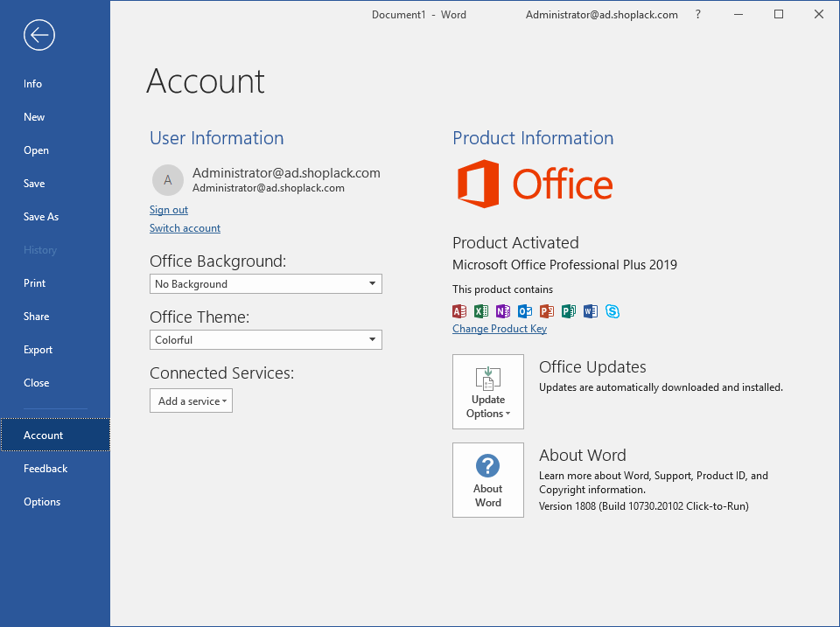The height and width of the screenshot is (627, 840).
Task: Click the OneNote icon in product contents
Action: click(x=503, y=311)
